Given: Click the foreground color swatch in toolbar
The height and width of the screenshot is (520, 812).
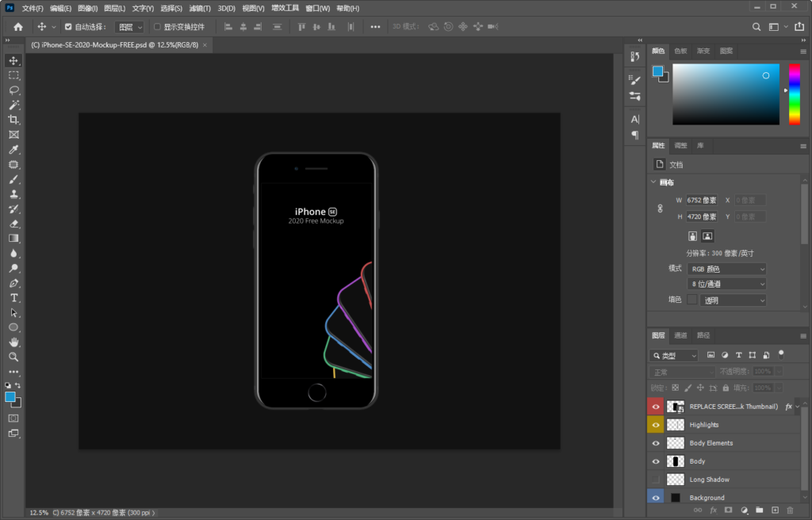Looking at the screenshot, I should point(10,396).
